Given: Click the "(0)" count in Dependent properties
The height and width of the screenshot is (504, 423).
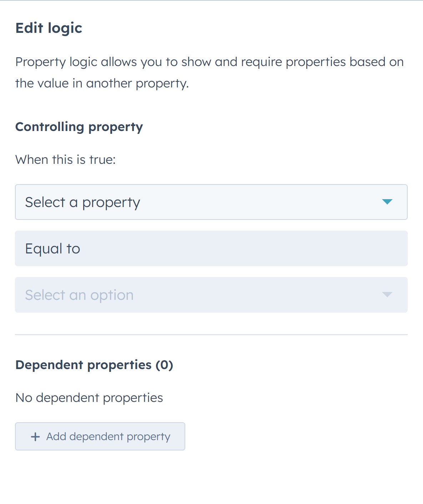Looking at the screenshot, I should point(164,365).
